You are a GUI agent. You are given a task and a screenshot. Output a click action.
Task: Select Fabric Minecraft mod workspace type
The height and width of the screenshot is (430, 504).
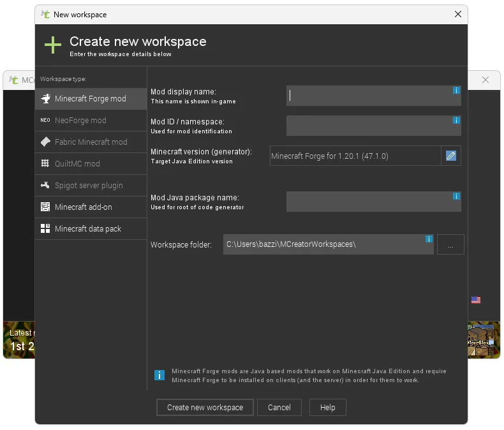pyautogui.click(x=91, y=142)
